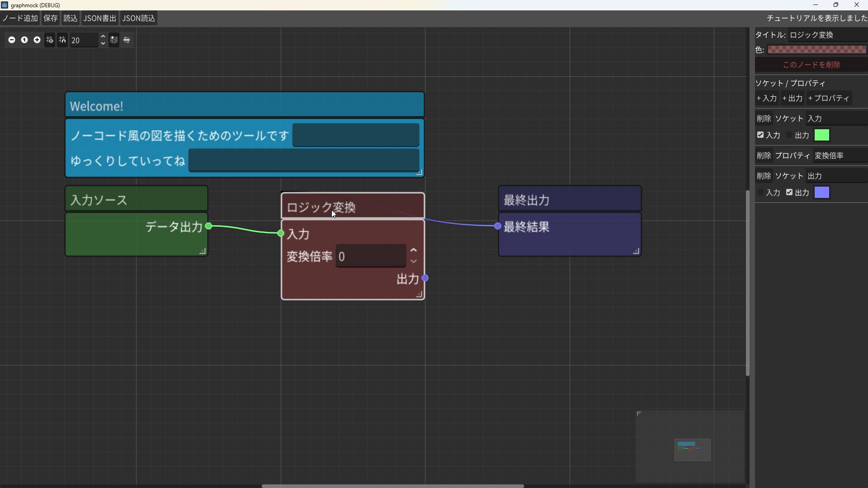Viewport: 868px width, 488px height.
Task: Toggle the minimap grid icon
Action: pos(114,40)
